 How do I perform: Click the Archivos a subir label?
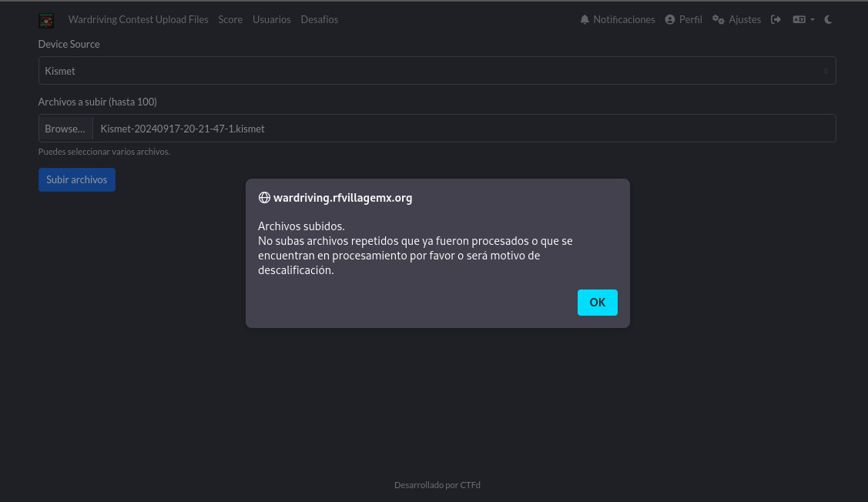coord(97,102)
